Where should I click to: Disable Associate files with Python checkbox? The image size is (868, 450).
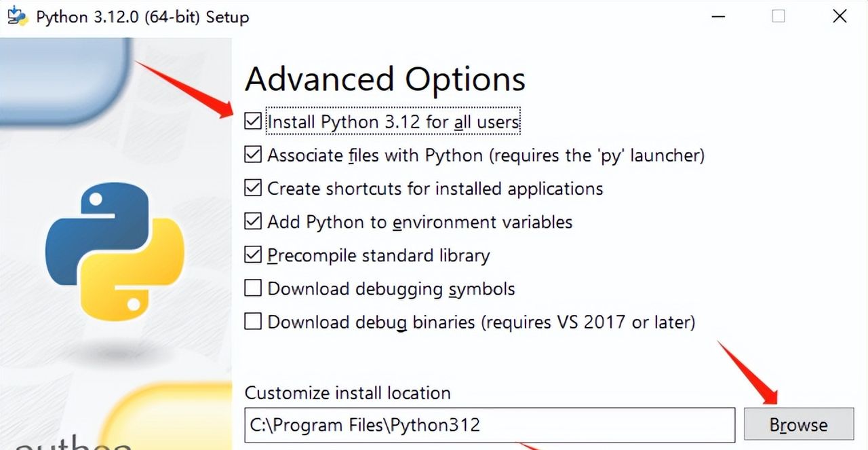click(253, 155)
